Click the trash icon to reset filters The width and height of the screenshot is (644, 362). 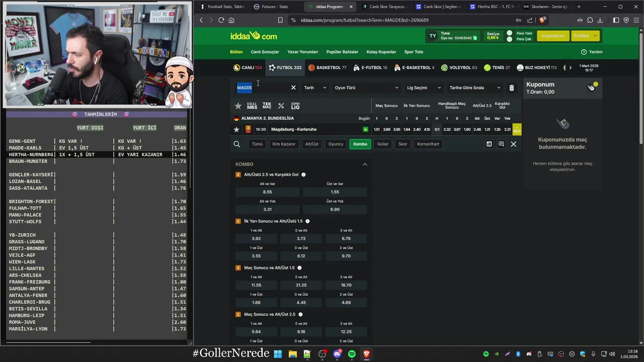(511, 87)
